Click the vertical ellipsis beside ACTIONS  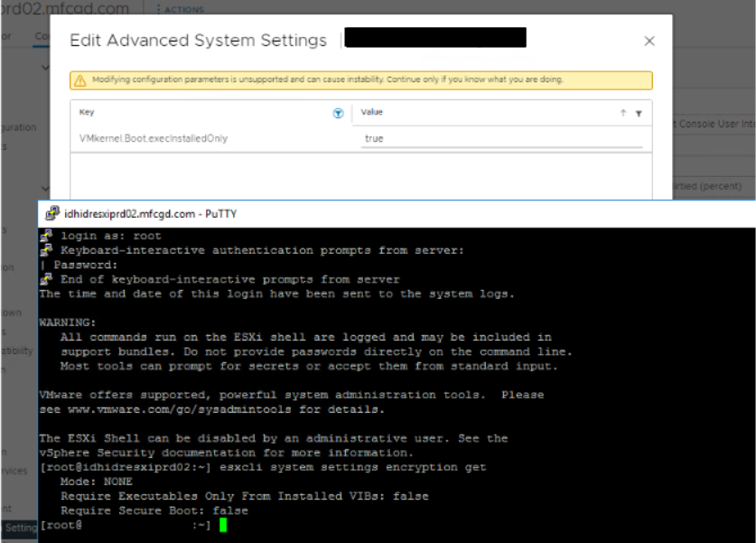(157, 10)
